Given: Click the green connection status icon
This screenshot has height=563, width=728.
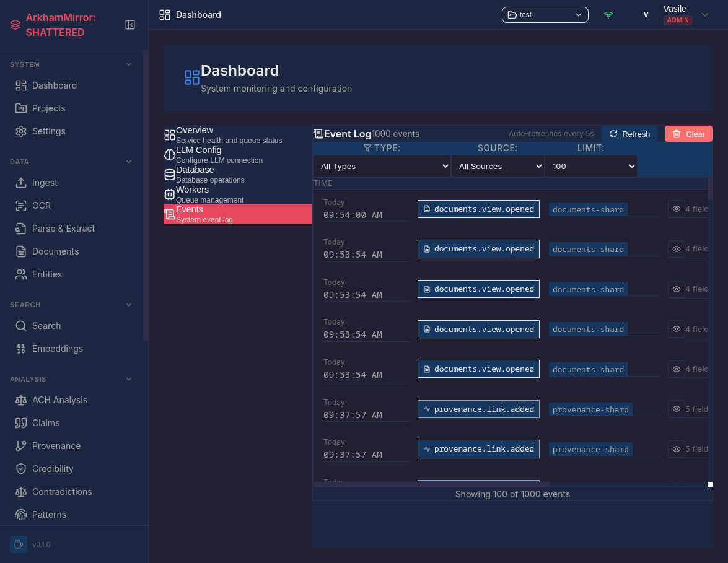Looking at the screenshot, I should [608, 15].
